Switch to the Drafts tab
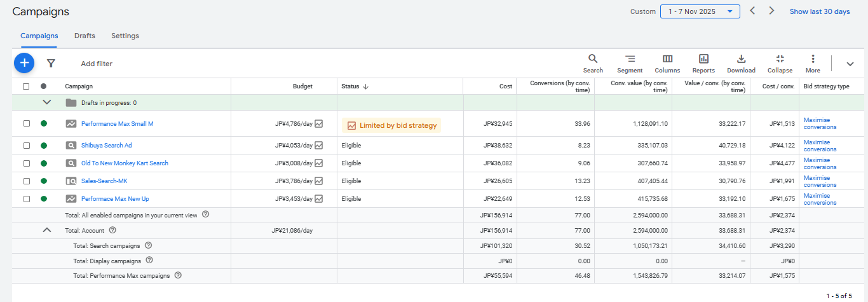 [x=85, y=36]
